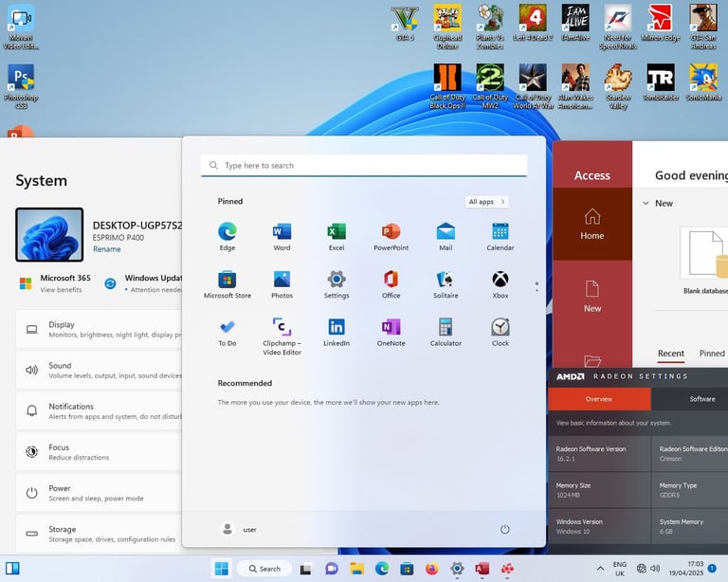Open TombRaider desktop shortcut
Image resolution: width=728 pixels, height=582 pixels.
[660, 82]
